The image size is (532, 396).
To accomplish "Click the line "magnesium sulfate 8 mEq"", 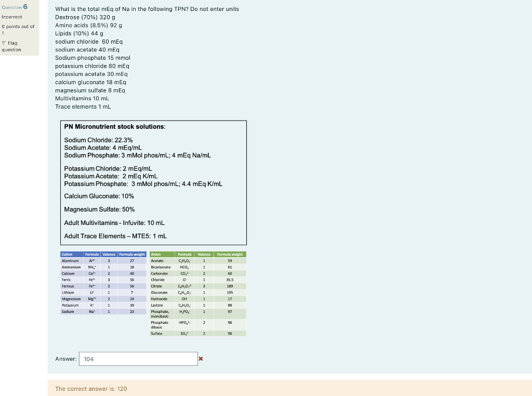I will [90, 90].
